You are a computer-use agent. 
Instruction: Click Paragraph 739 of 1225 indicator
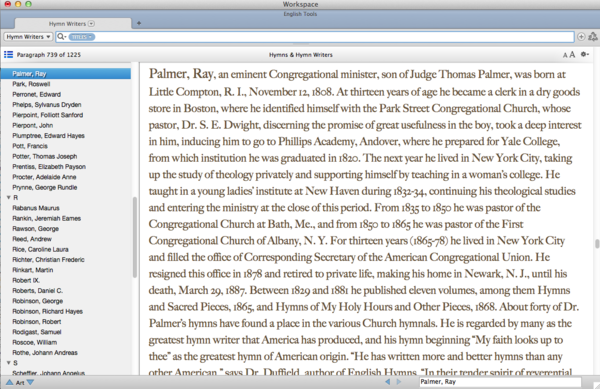(49, 55)
